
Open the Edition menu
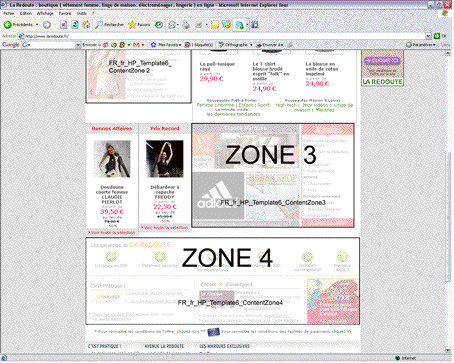(26, 13)
